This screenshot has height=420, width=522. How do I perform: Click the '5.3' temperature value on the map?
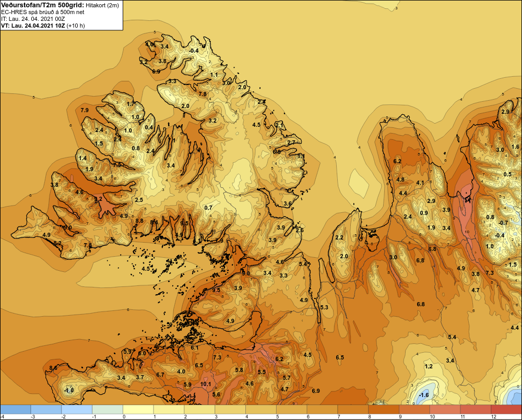pos(324,307)
